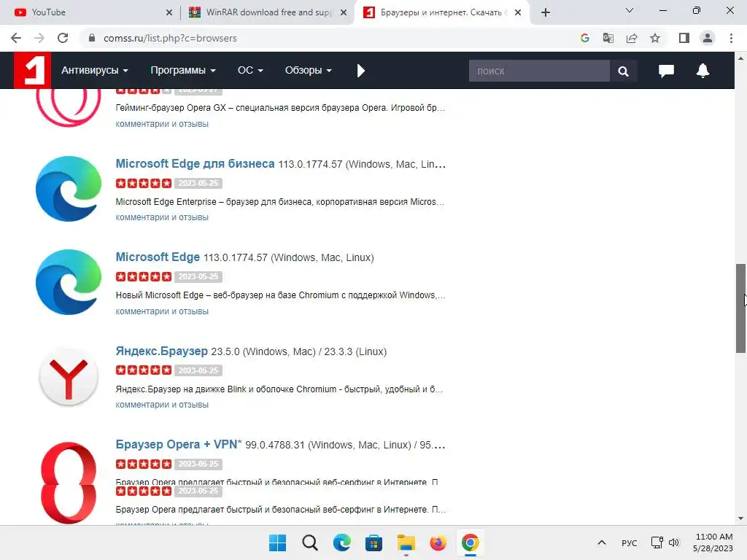Click scrollbar down arrow
The height and width of the screenshot is (560, 747).
[740, 518]
